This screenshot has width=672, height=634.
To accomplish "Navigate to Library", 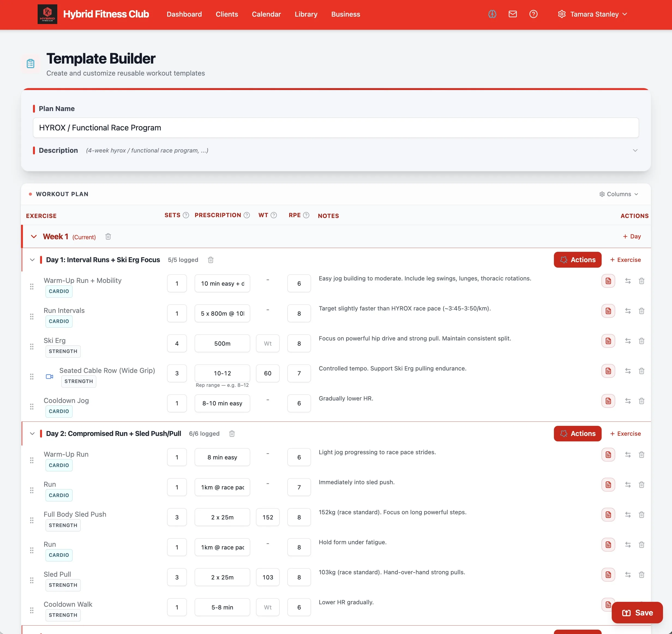I will click(x=305, y=14).
